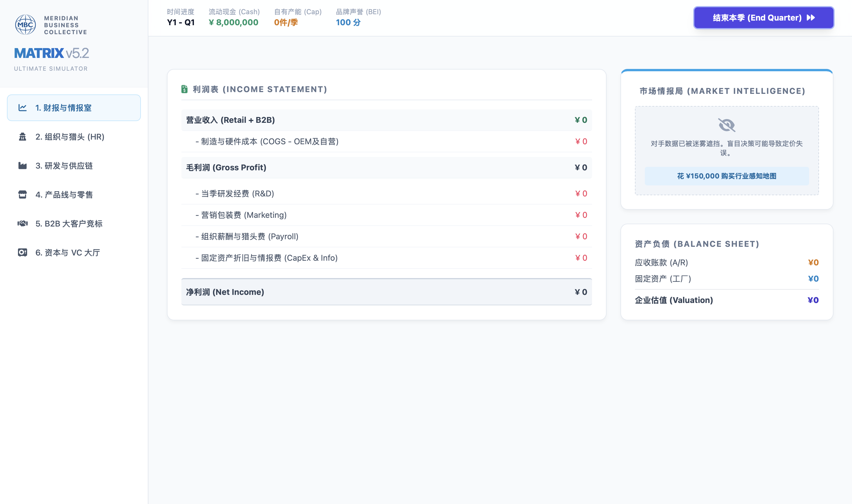Click the 100 分 brand reputation value
The image size is (852, 504).
(x=348, y=22)
